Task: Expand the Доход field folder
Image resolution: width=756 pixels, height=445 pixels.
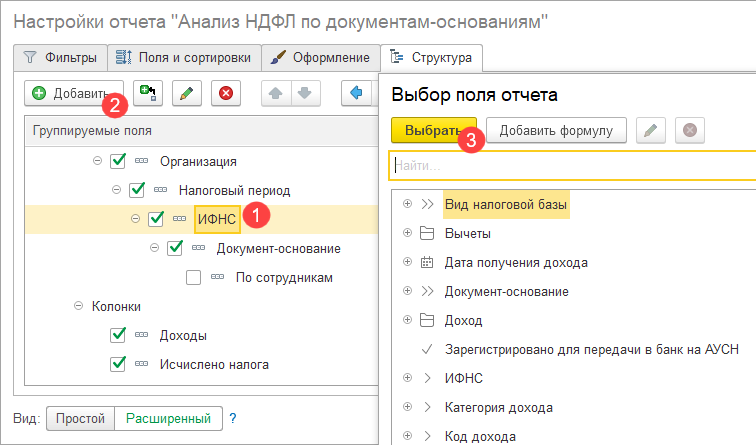Action: [x=407, y=320]
